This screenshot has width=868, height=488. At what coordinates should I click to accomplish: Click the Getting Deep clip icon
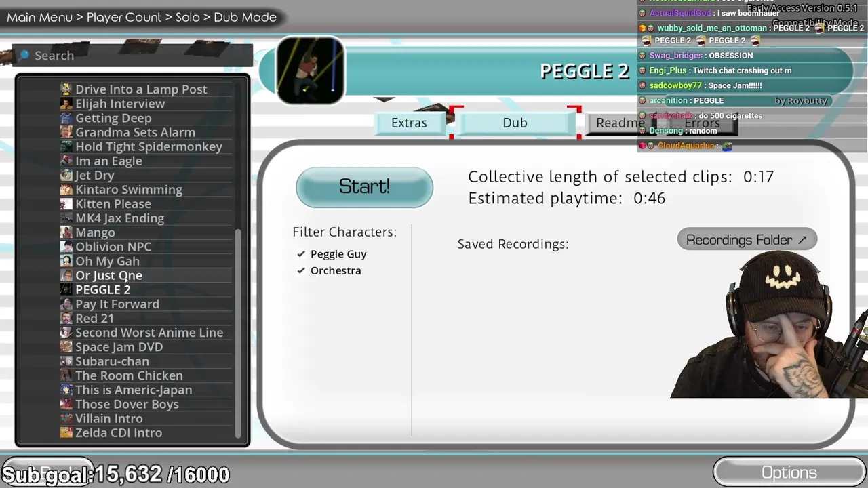coord(66,118)
